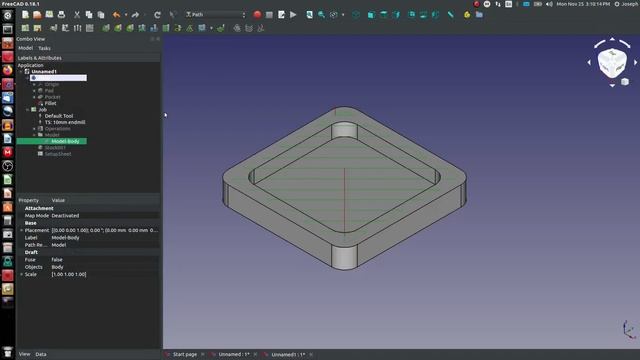Open the Path workbench selector dropdown
Image resolution: width=640 pixels, height=360 pixels.
[216, 15]
